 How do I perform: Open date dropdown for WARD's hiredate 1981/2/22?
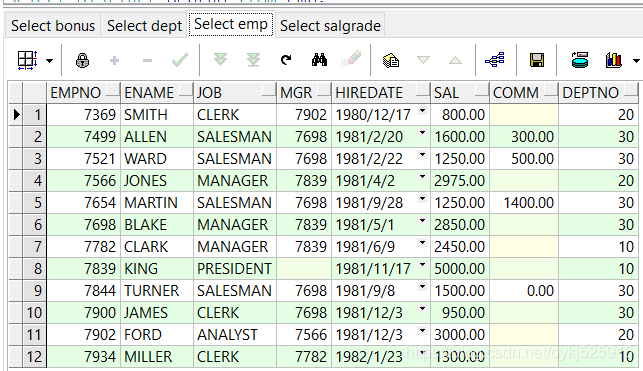pyautogui.click(x=422, y=155)
